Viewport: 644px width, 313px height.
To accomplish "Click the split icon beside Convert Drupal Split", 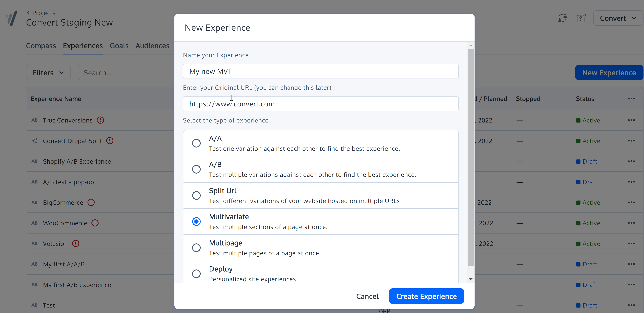I will tap(34, 141).
